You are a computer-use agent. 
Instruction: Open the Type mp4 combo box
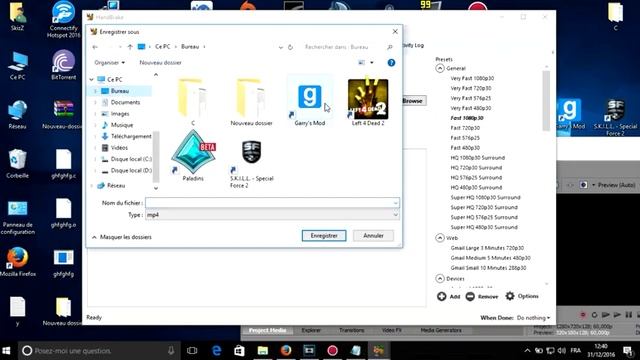272,215
